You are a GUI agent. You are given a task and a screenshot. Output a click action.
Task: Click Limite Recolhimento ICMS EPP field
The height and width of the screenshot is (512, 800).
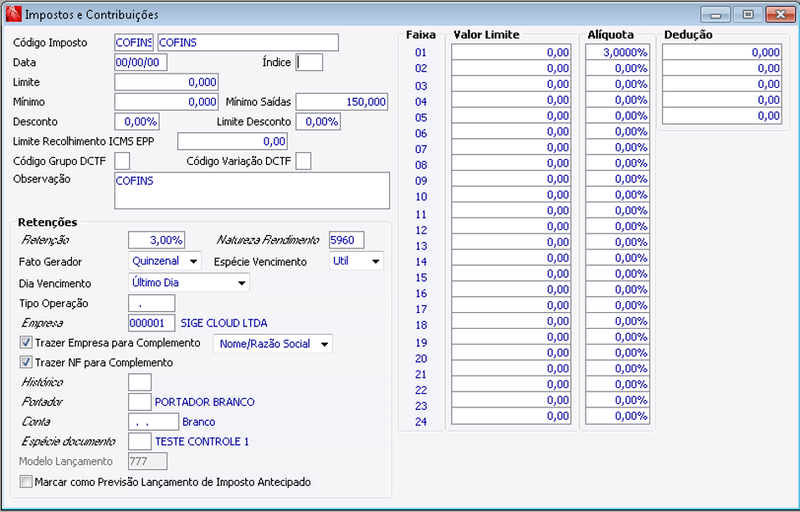tap(233, 141)
